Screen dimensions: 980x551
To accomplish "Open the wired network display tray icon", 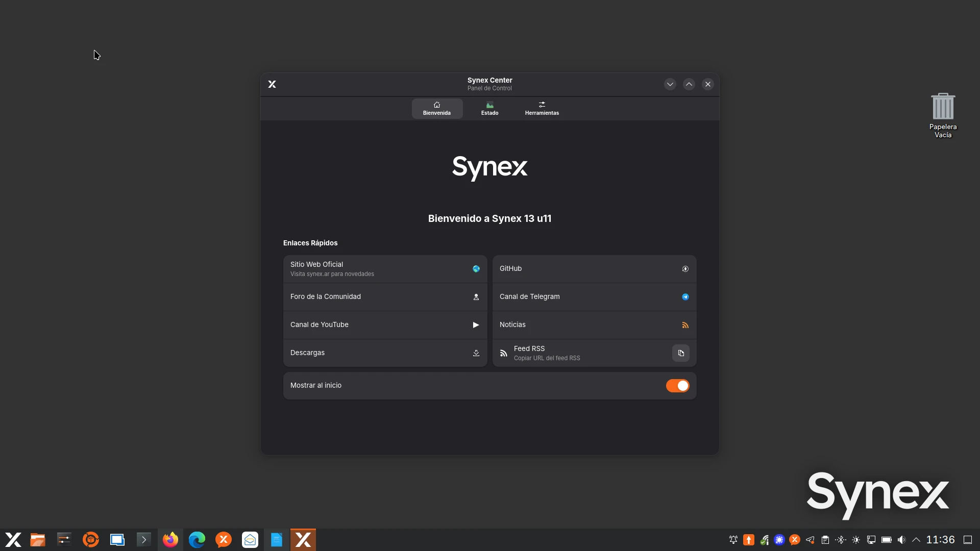I will (871, 540).
